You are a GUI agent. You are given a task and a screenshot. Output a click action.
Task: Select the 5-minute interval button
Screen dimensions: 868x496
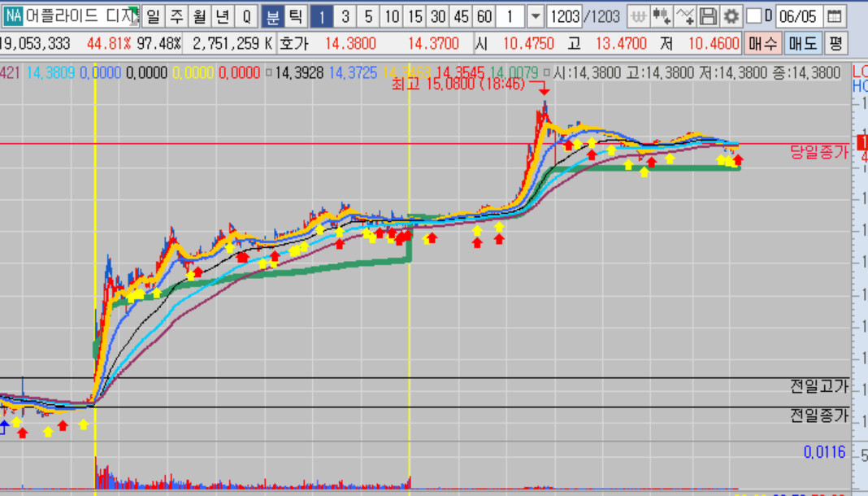[x=369, y=16]
